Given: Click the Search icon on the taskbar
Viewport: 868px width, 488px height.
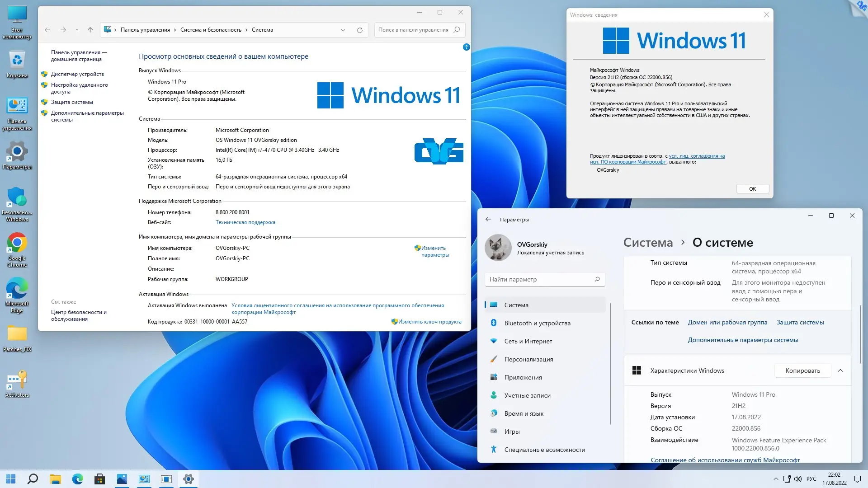Looking at the screenshot, I should point(32,479).
